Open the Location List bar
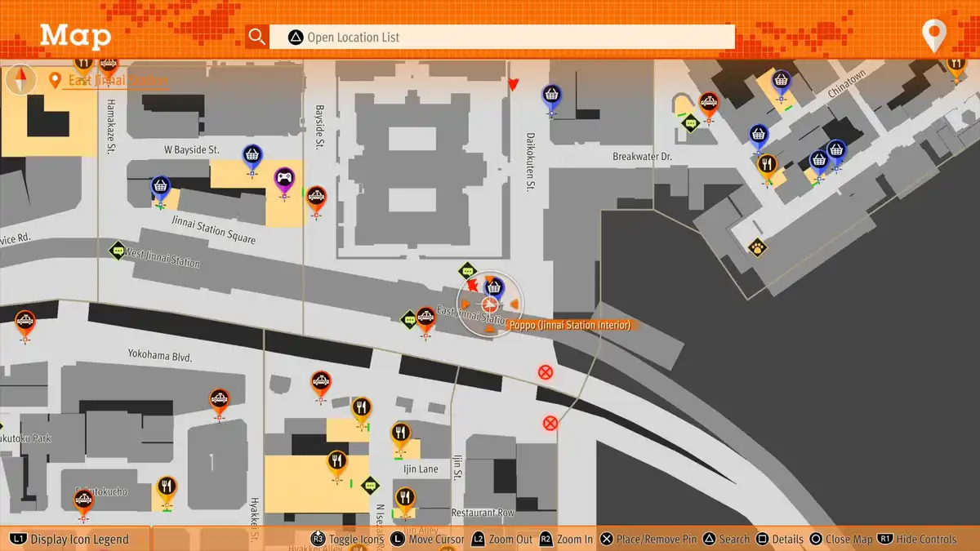The width and height of the screenshot is (980, 551). point(502,37)
